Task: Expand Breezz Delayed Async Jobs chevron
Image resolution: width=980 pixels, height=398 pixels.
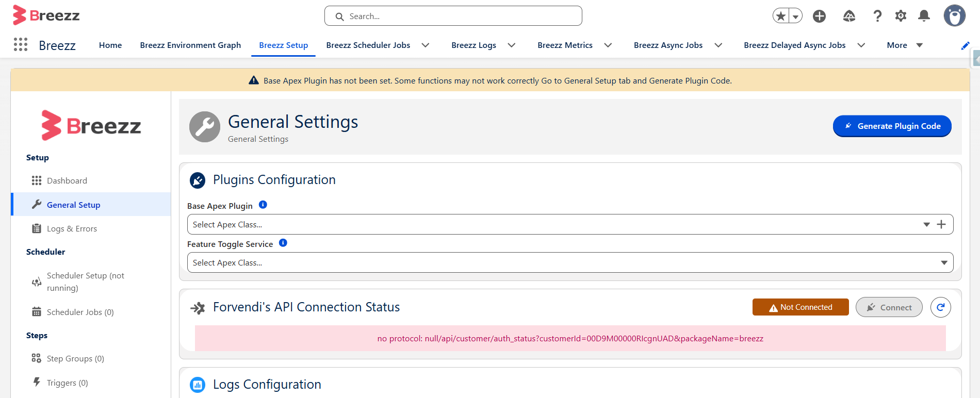Action: pyautogui.click(x=861, y=45)
